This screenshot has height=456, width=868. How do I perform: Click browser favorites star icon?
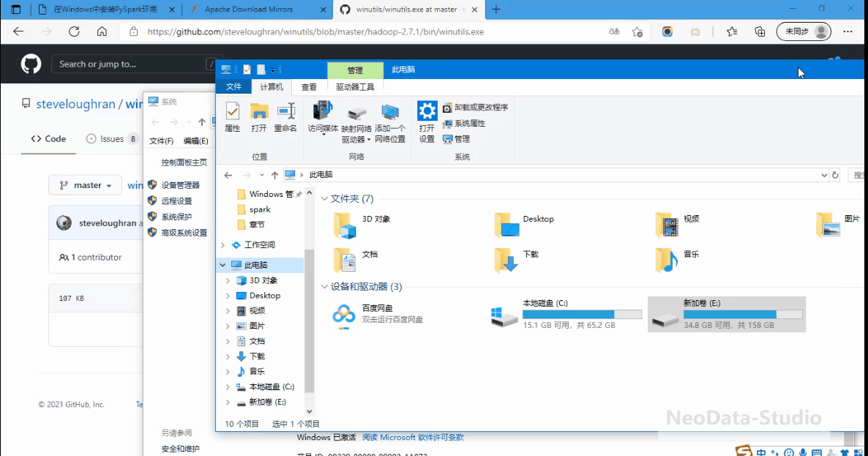point(637,31)
